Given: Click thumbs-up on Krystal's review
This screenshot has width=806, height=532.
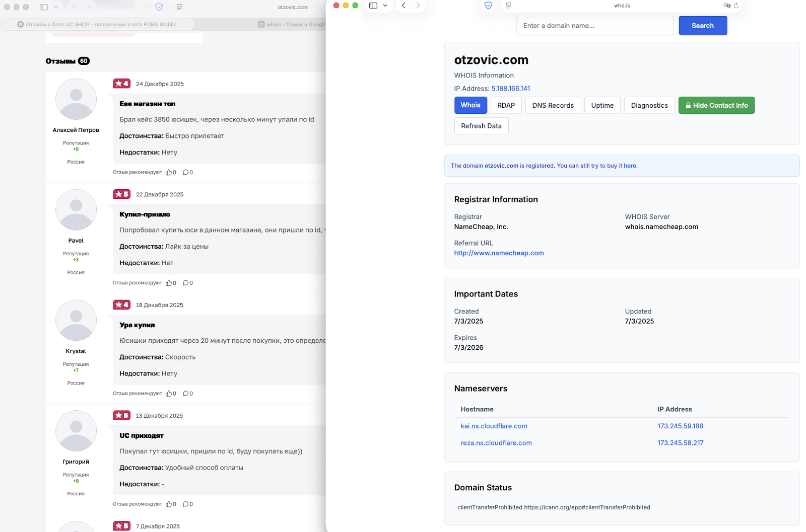Looking at the screenshot, I should click(169, 394).
